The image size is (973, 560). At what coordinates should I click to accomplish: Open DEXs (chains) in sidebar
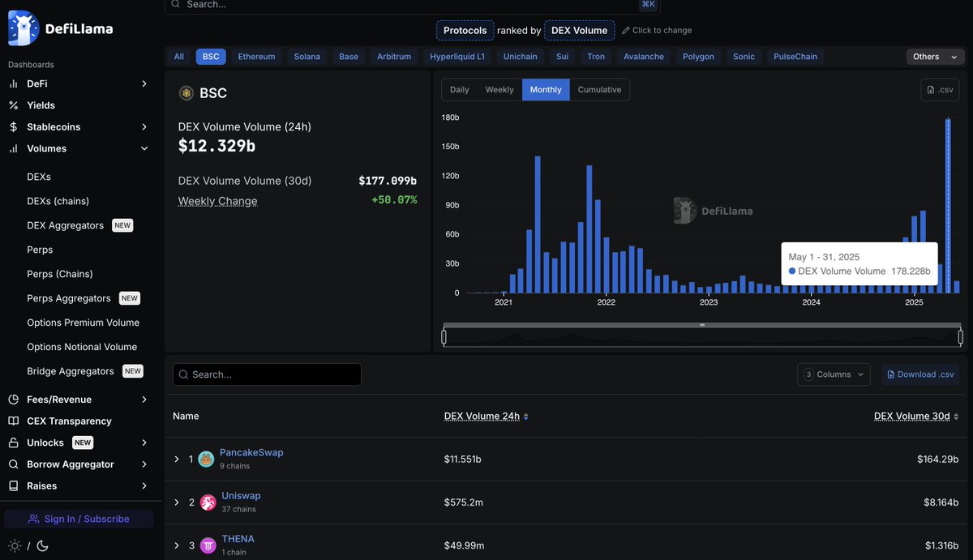(x=58, y=201)
